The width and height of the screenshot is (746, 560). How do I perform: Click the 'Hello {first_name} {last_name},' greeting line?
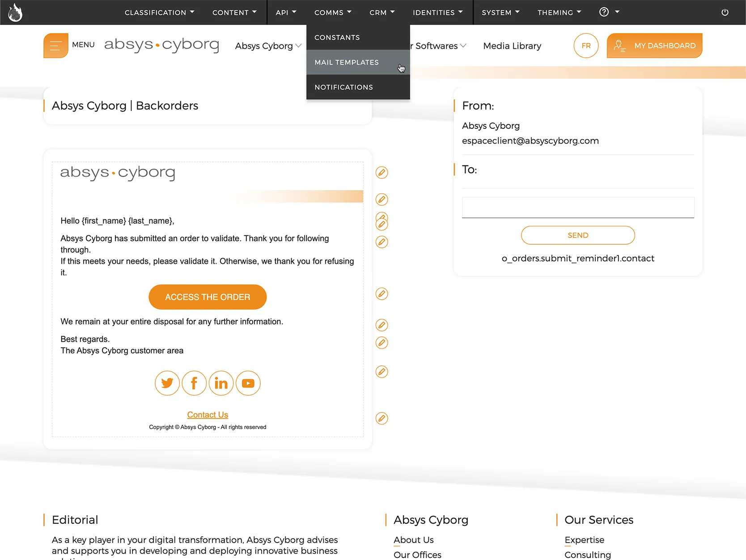[117, 221]
